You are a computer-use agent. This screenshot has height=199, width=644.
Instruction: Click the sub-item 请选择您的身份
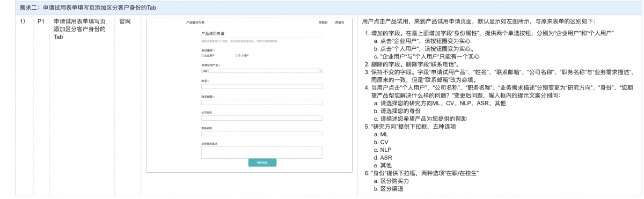tap(397, 110)
